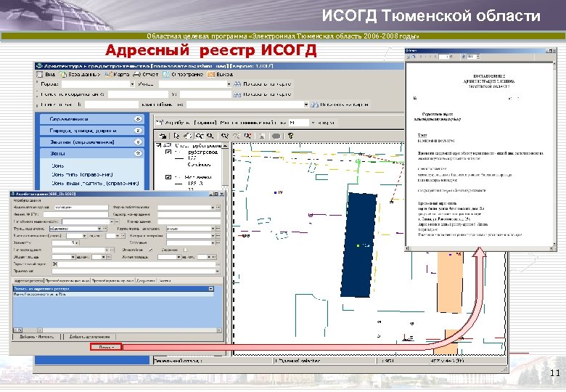Toggle the top layer group checkbox
The width and height of the screenshot is (566, 392).
pos(158,145)
